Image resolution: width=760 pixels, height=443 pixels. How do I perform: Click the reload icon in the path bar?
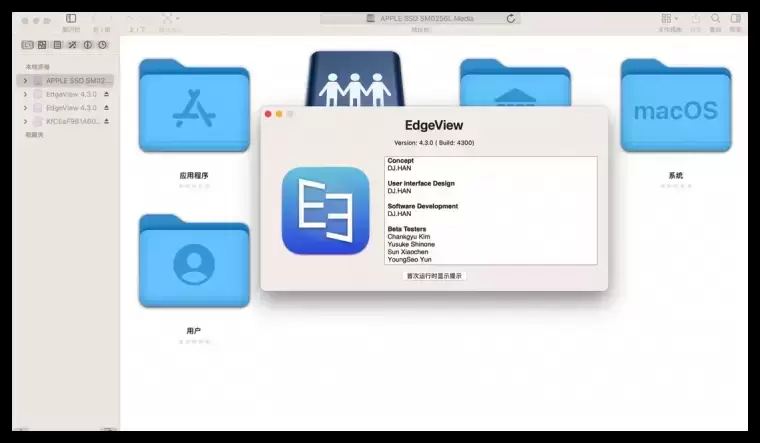coord(510,18)
